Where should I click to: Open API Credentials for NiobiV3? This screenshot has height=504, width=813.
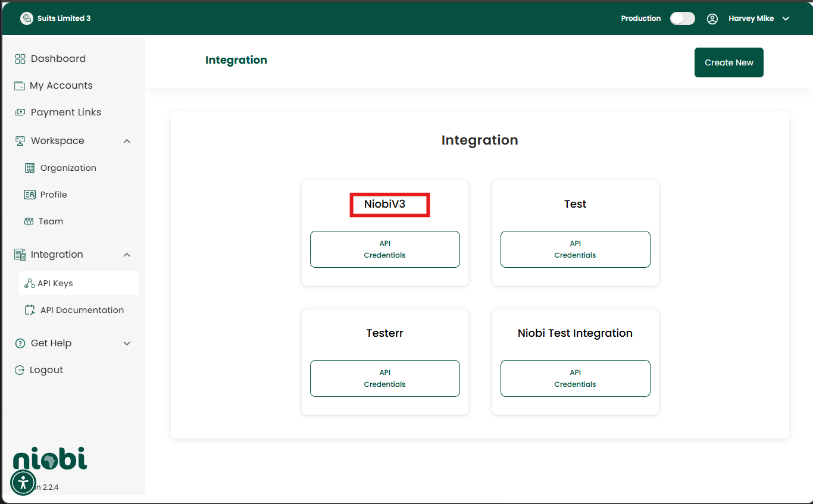point(384,249)
